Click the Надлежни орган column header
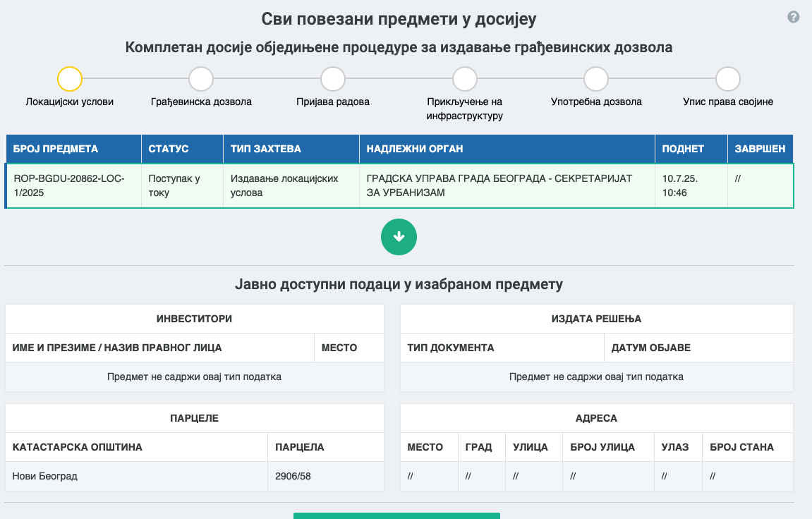The image size is (812, 519). tap(415, 149)
